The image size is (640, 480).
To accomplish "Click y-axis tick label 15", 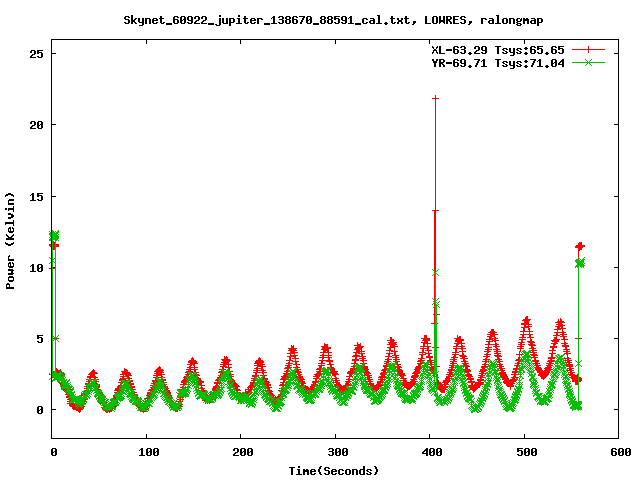I will pyautogui.click(x=36, y=197).
